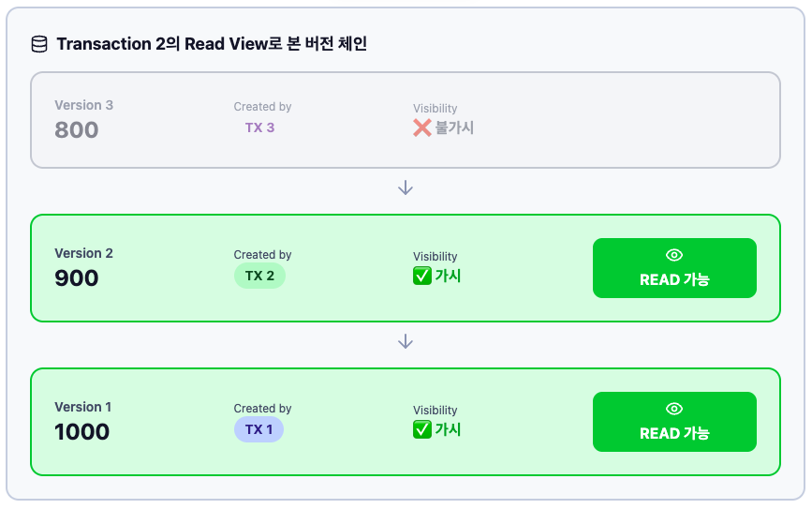The image size is (812, 509).
Task: Click the value 1000 in Version 1
Action: click(x=81, y=431)
